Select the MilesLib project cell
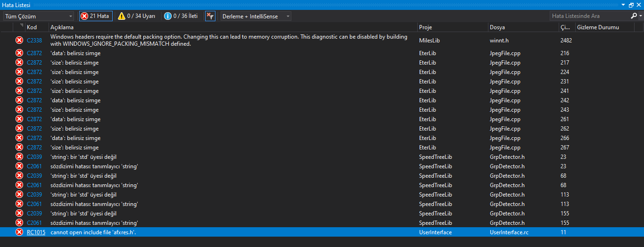 tap(429, 41)
